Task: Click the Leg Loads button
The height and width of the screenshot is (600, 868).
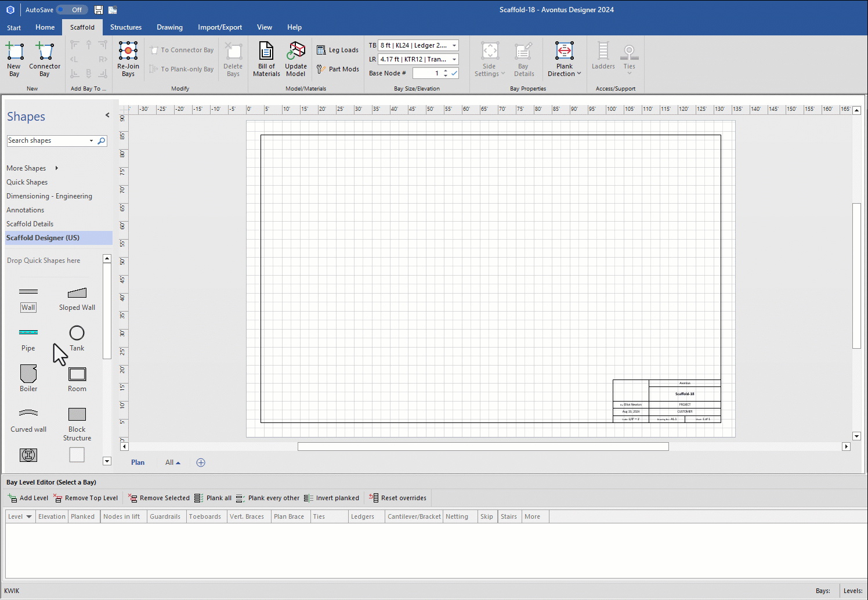Action: point(338,50)
